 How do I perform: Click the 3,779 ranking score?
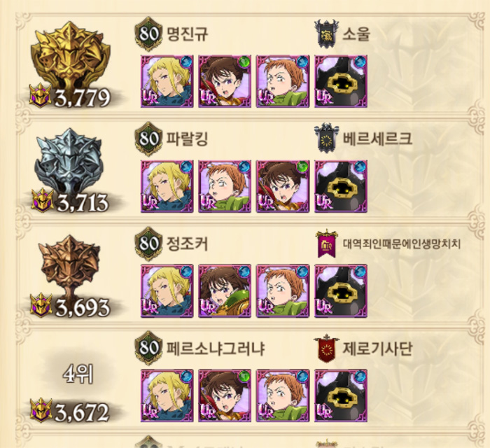(83, 98)
